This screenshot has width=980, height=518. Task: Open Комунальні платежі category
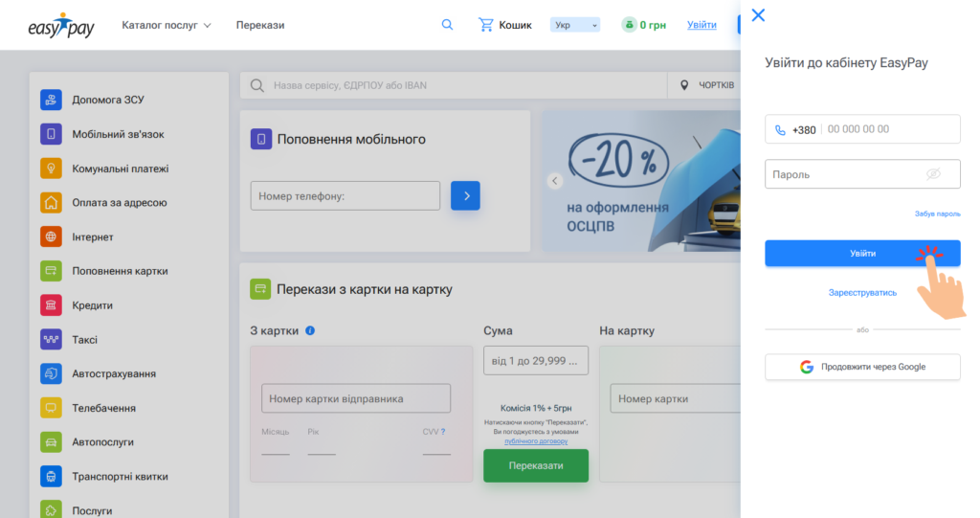coord(120,169)
